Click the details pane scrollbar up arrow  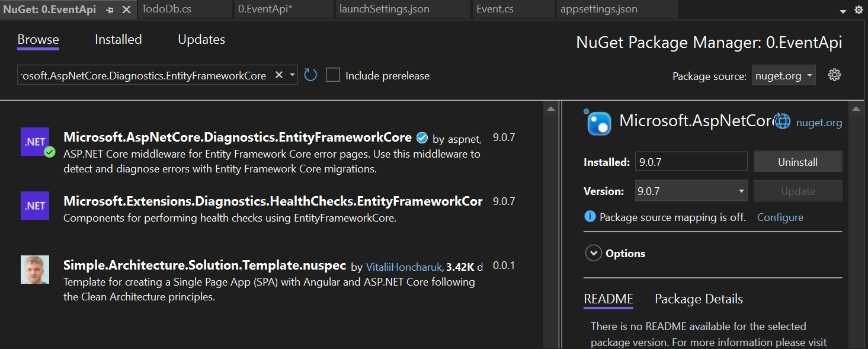coord(856,109)
